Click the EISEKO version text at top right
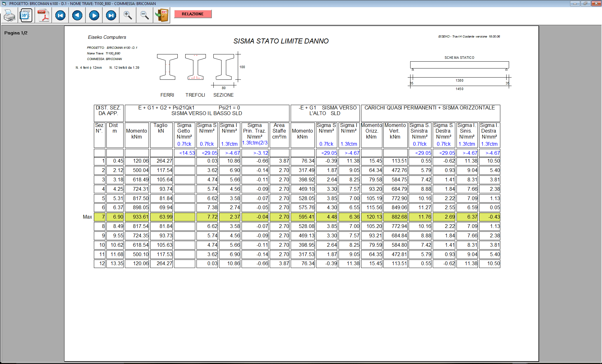This screenshot has width=602, height=364. tap(469, 37)
